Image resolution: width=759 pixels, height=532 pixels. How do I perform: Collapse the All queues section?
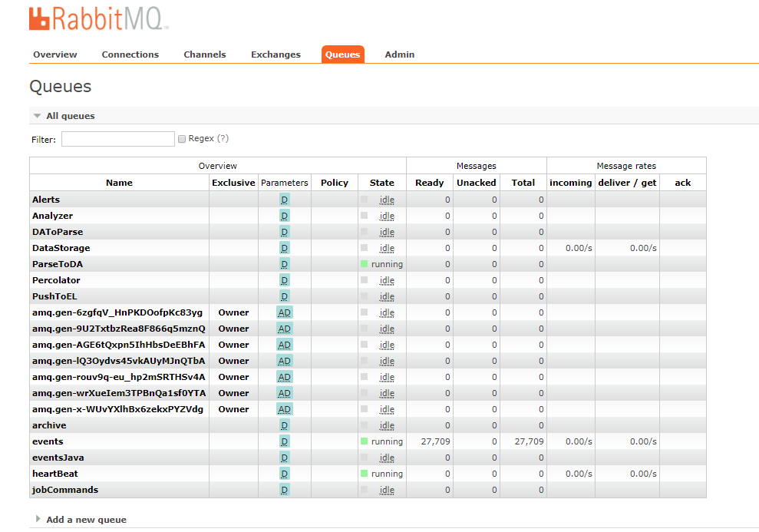71,116
